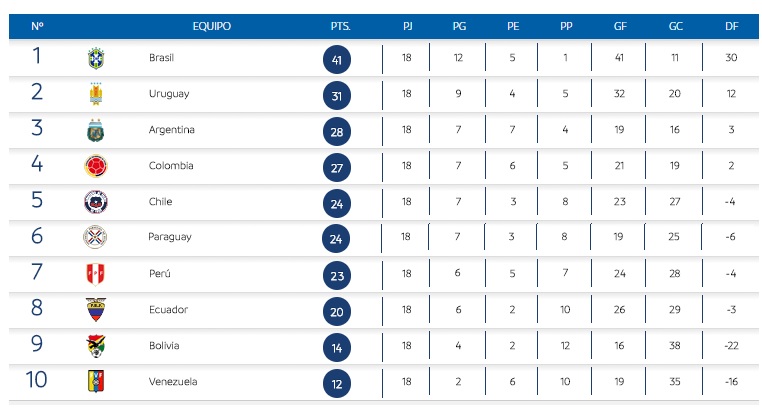Click the Brasil team crest icon

(x=96, y=58)
